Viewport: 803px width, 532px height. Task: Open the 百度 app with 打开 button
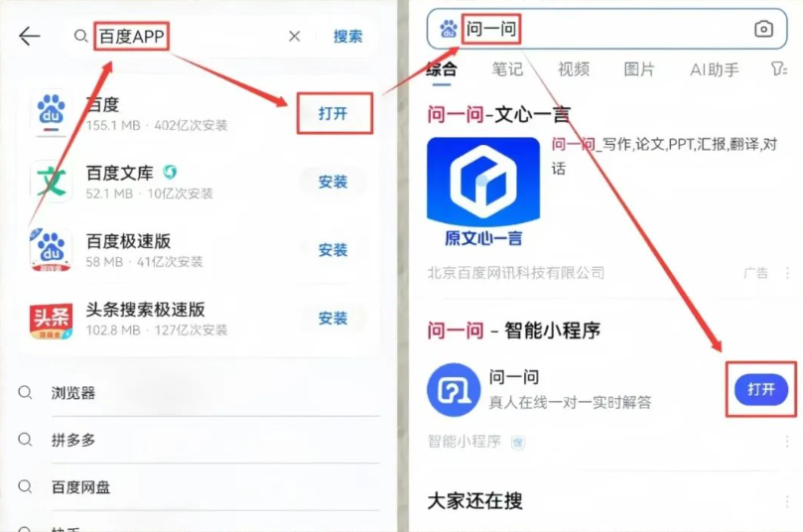click(334, 113)
